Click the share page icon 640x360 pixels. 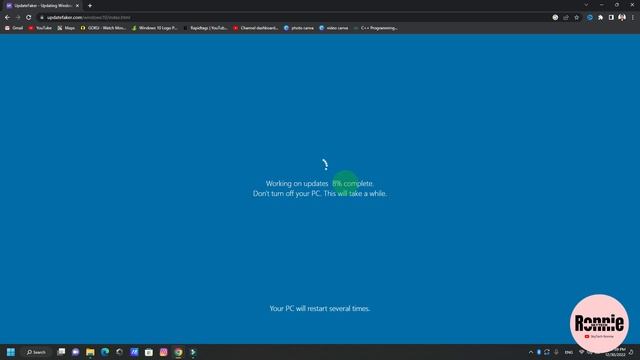click(x=566, y=18)
